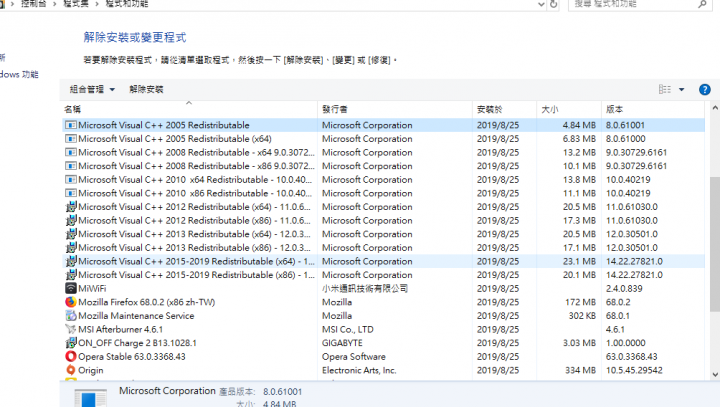Sort by the 發行者 column header
The height and width of the screenshot is (407, 720).
click(x=395, y=109)
